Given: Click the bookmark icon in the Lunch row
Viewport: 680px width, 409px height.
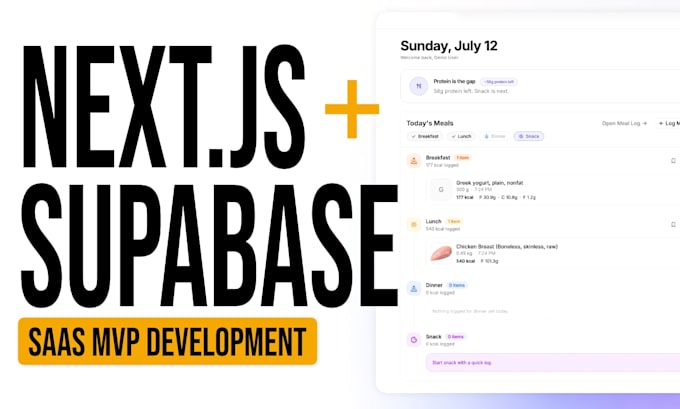Looking at the screenshot, I should pos(673,225).
